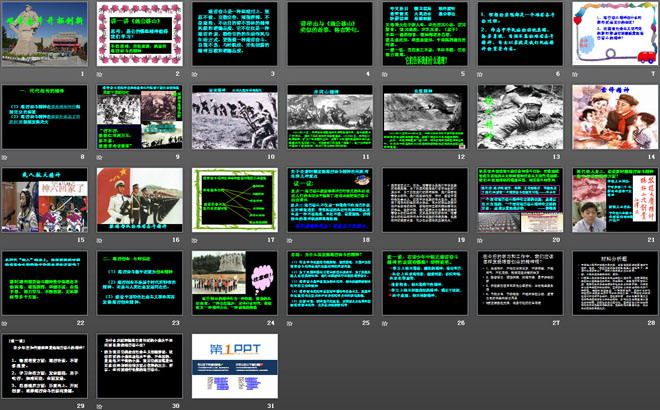Viewport: 660px width, 410px height.
Task: Select slide 16 with honor guard photo
Action: (x=140, y=200)
